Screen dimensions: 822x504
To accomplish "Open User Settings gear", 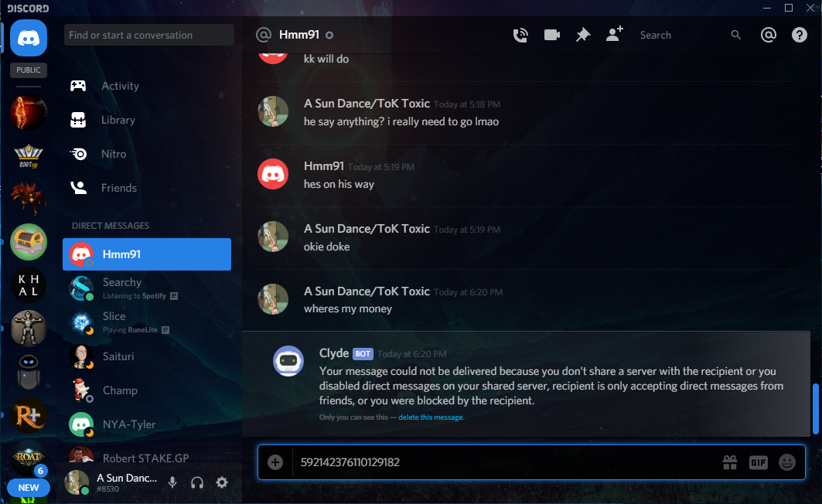I will (222, 482).
